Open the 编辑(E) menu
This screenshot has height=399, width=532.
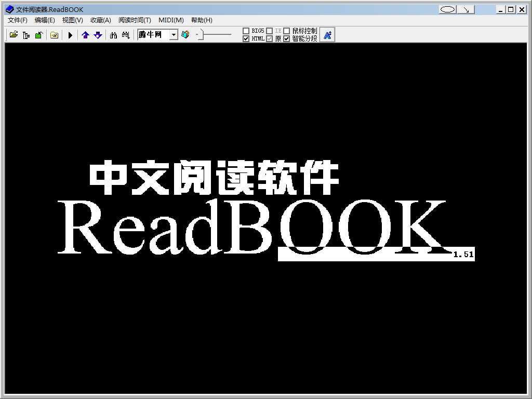pyautogui.click(x=45, y=20)
